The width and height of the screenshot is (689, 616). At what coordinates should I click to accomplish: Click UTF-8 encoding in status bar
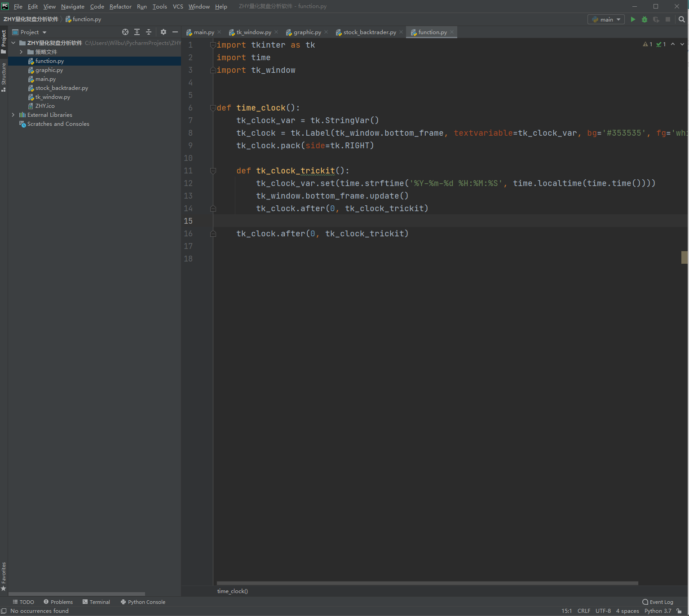(x=603, y=611)
